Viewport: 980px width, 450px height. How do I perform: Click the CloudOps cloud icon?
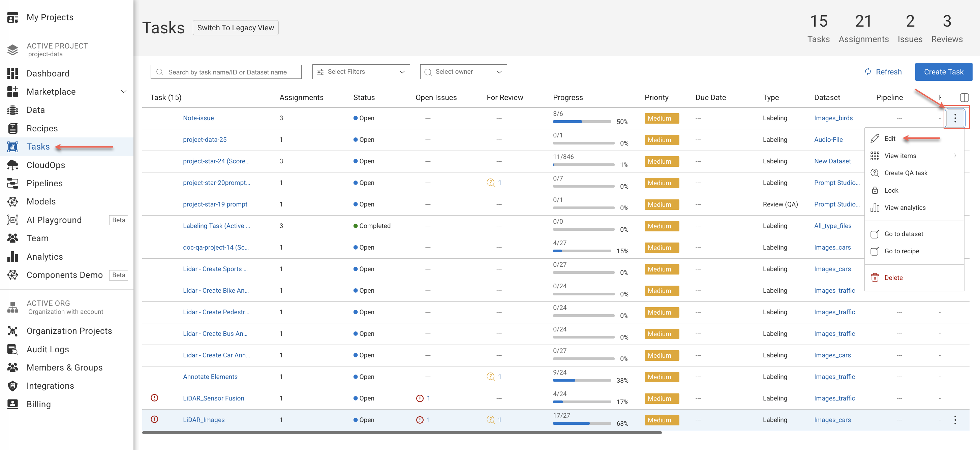point(12,165)
